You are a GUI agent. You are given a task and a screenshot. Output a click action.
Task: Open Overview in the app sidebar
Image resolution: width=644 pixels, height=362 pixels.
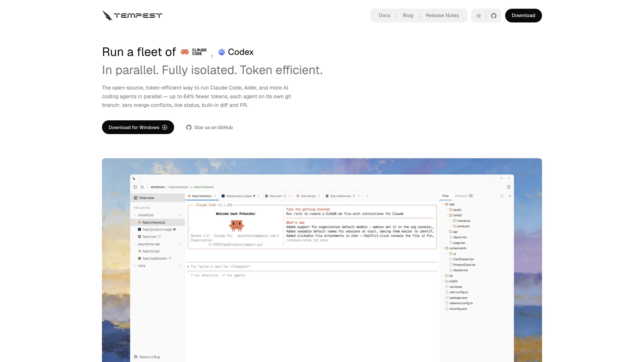(157, 198)
